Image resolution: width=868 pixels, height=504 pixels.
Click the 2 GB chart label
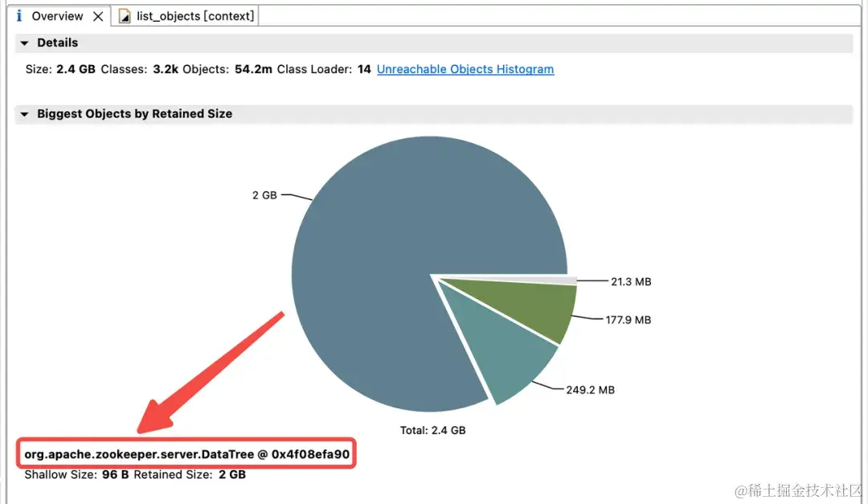tap(264, 195)
